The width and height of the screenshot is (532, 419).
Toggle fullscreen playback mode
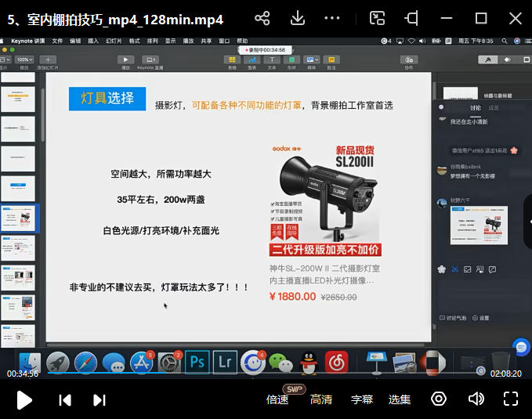pos(511,399)
